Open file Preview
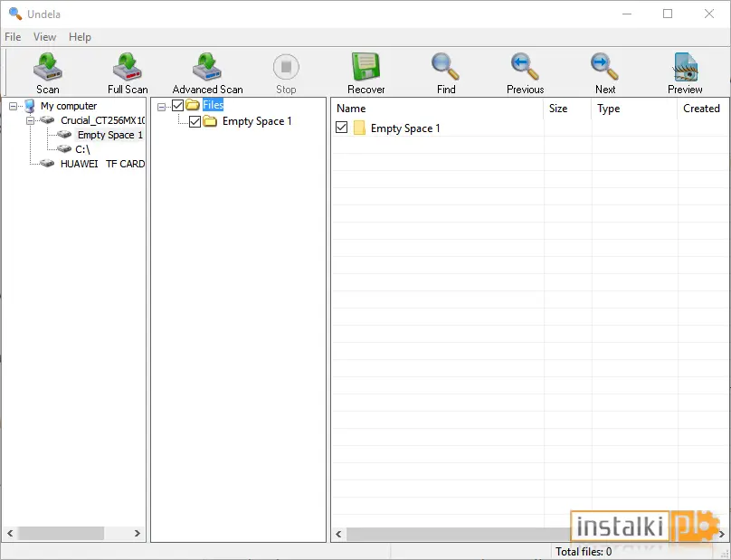Image resolution: width=731 pixels, height=560 pixels. (685, 72)
